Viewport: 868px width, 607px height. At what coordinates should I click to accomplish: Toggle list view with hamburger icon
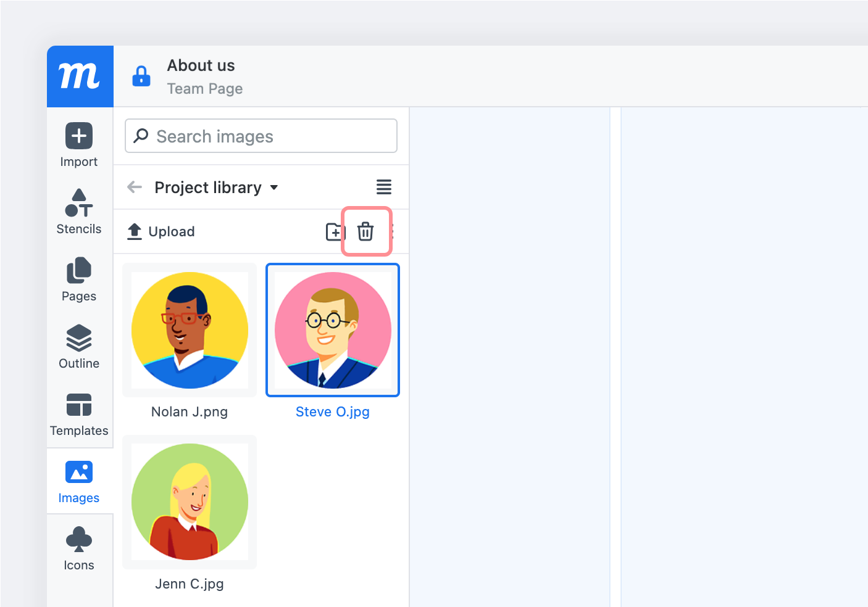coord(384,187)
